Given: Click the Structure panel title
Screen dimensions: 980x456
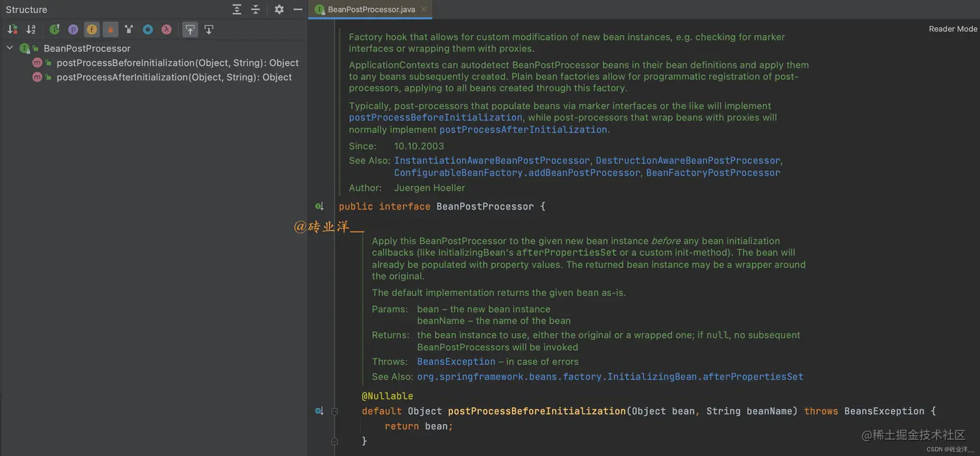Looking at the screenshot, I should click(27, 10).
